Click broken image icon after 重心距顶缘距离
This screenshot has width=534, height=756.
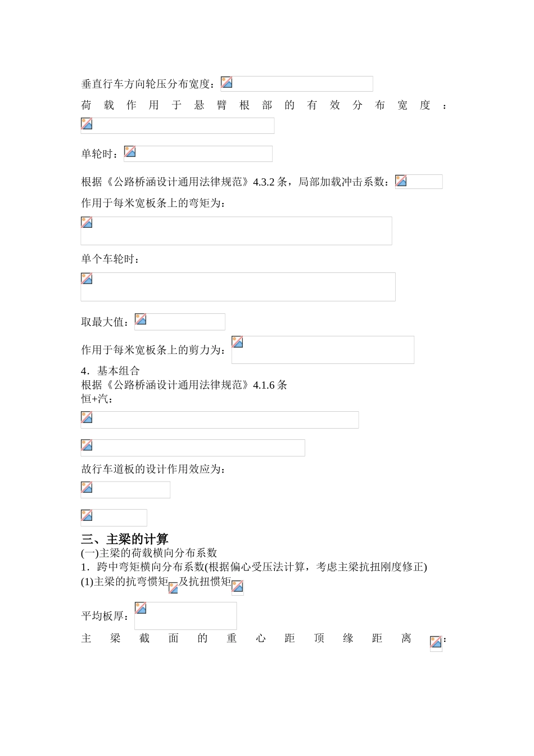click(436, 642)
